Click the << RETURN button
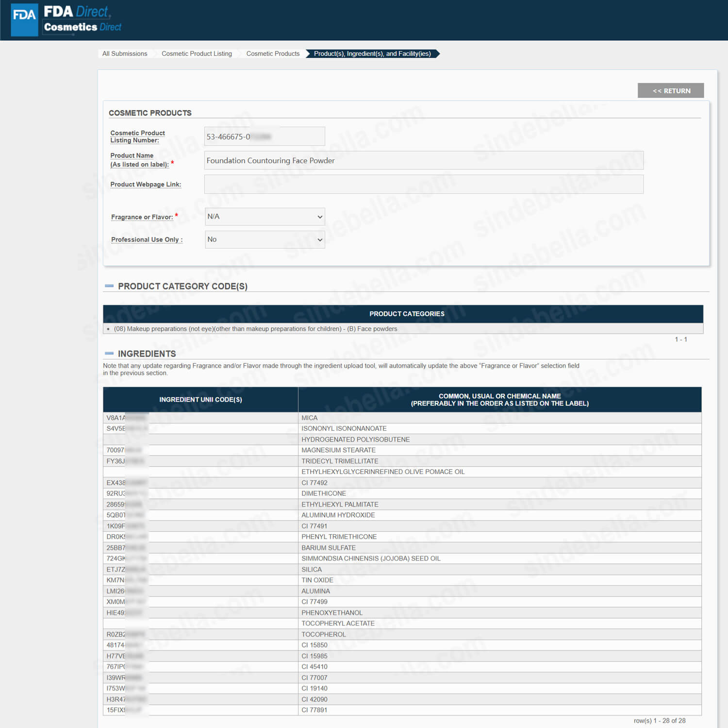 pyautogui.click(x=670, y=91)
